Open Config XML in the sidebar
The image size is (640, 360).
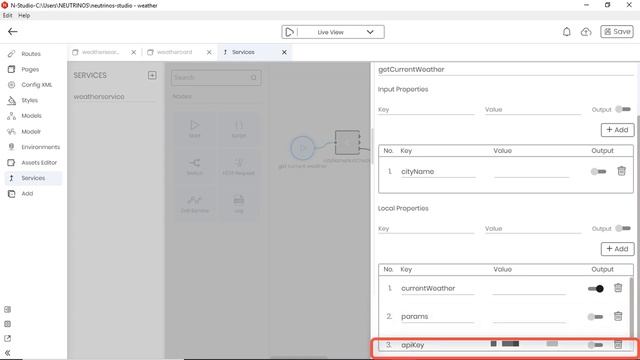coord(36,84)
